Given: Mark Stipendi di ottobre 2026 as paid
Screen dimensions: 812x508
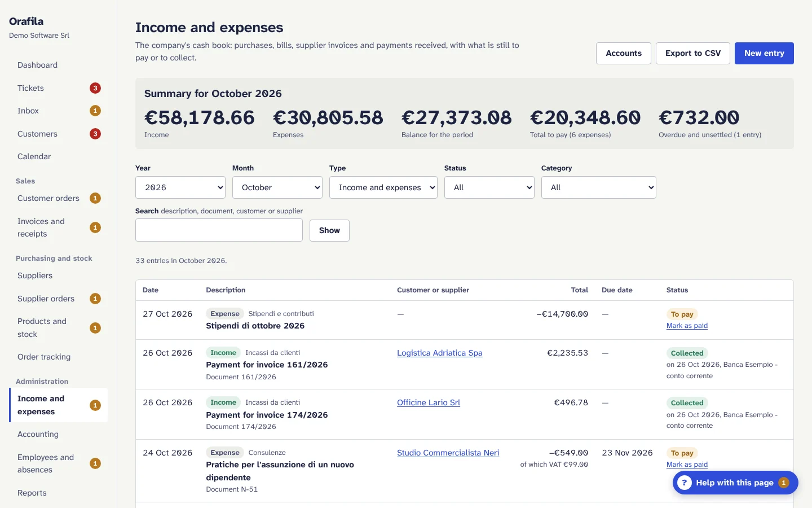Looking at the screenshot, I should (687, 326).
